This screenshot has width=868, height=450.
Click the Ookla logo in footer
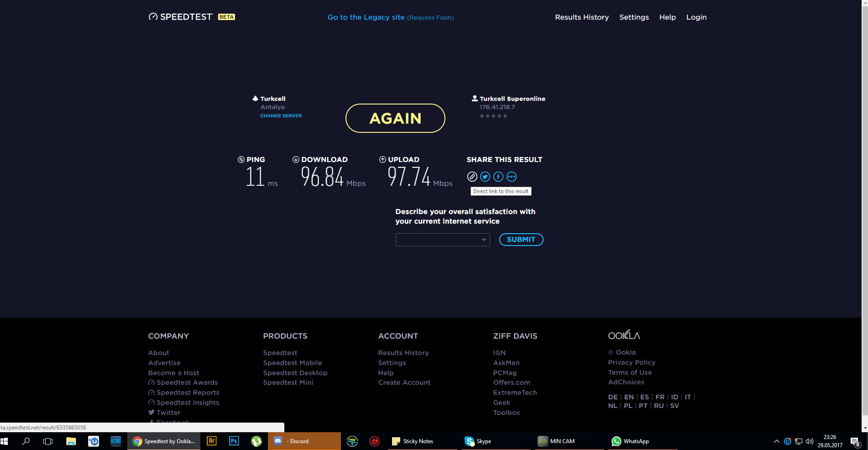[624, 335]
